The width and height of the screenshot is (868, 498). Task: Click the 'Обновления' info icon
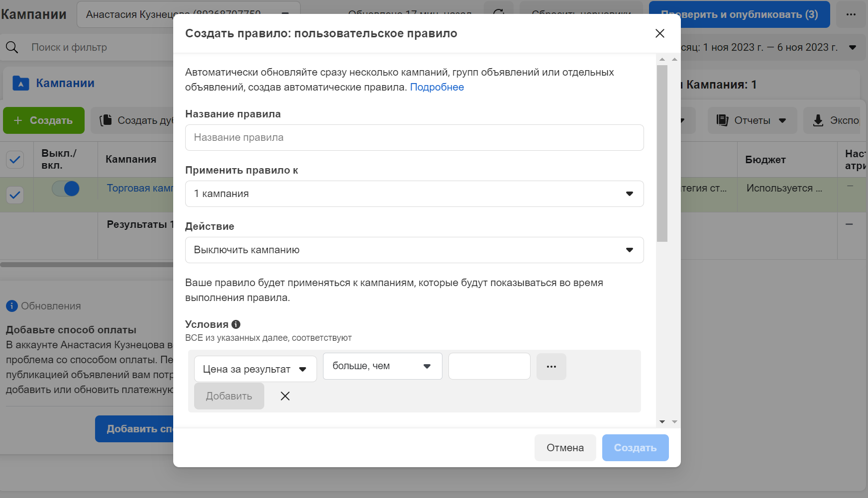point(12,306)
